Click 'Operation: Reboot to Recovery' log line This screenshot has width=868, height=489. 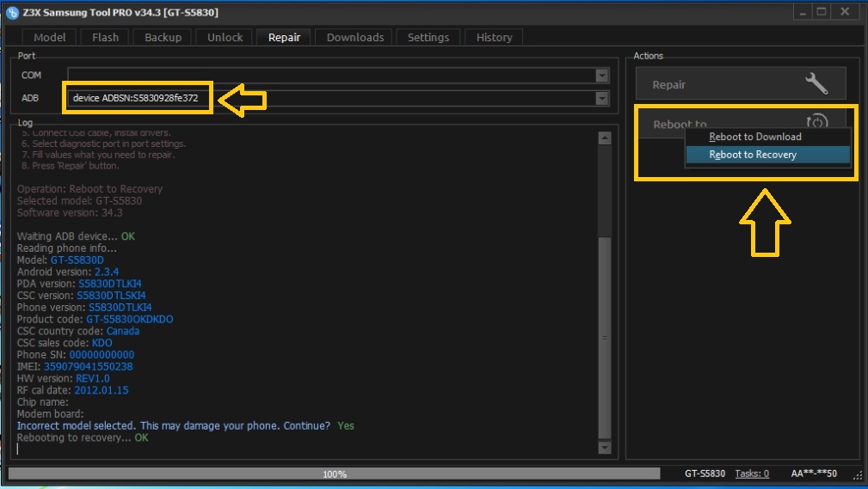click(x=89, y=188)
